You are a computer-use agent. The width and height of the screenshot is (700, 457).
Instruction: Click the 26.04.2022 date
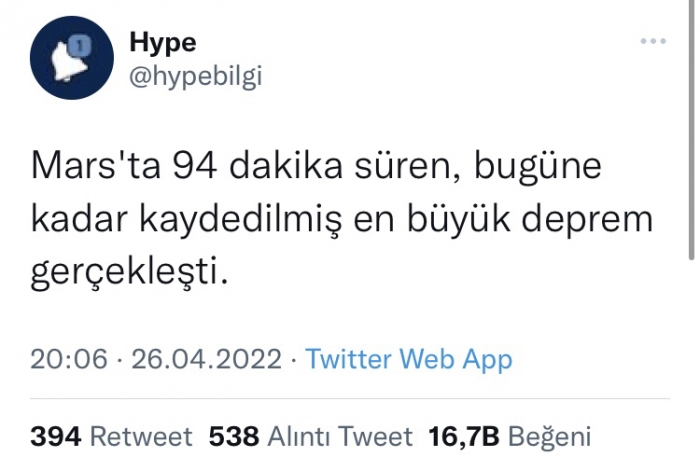pos(207,358)
